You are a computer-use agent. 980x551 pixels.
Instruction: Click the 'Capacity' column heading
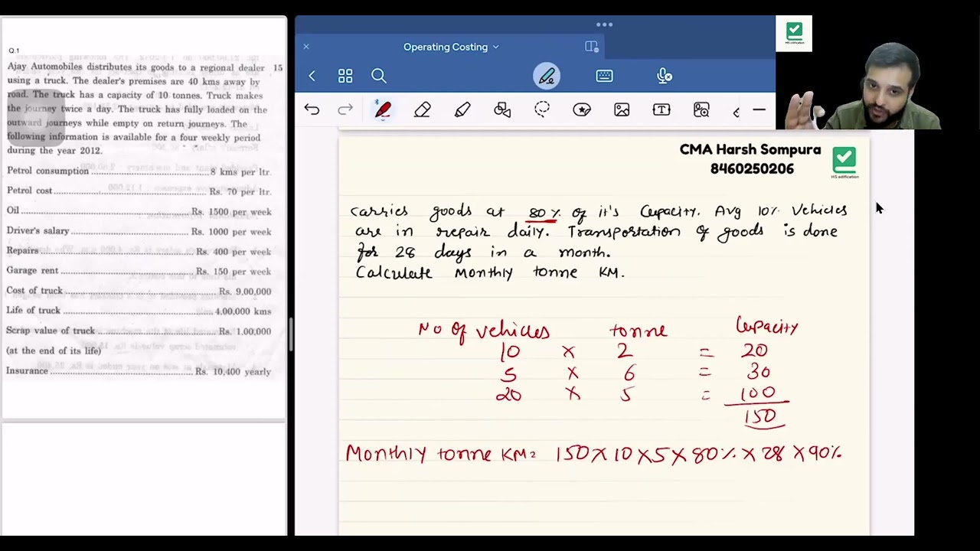pos(766,327)
